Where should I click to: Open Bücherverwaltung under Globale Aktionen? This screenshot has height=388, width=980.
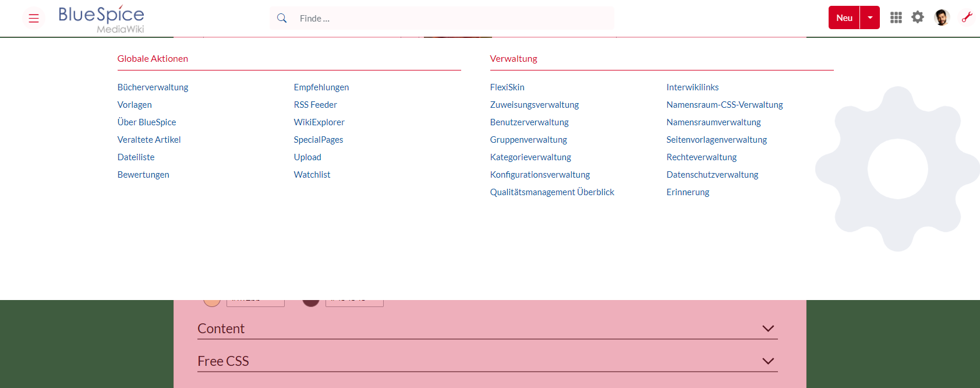(153, 87)
